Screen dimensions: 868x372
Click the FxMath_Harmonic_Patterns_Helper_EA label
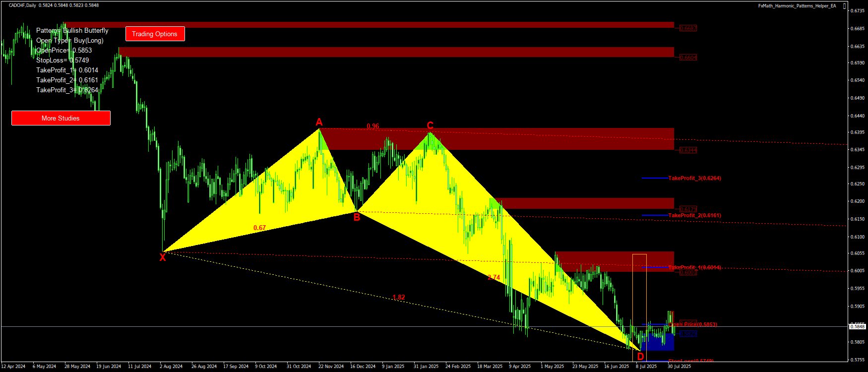(x=797, y=6)
